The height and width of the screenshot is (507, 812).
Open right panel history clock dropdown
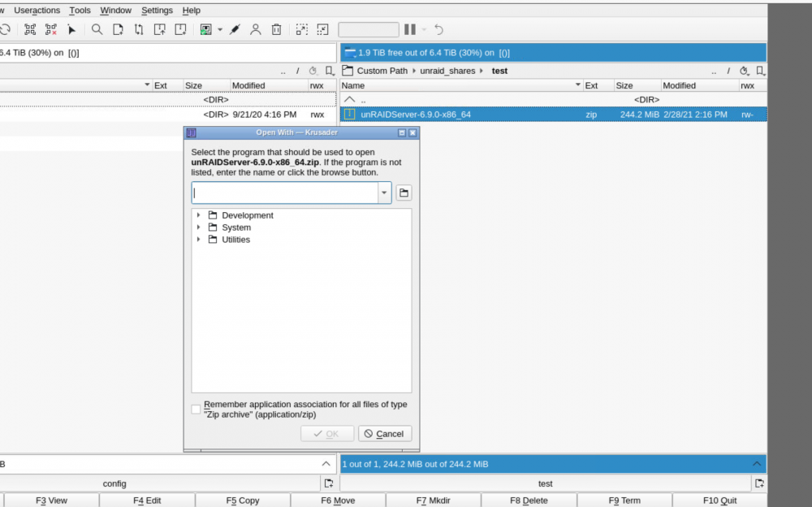click(x=744, y=71)
